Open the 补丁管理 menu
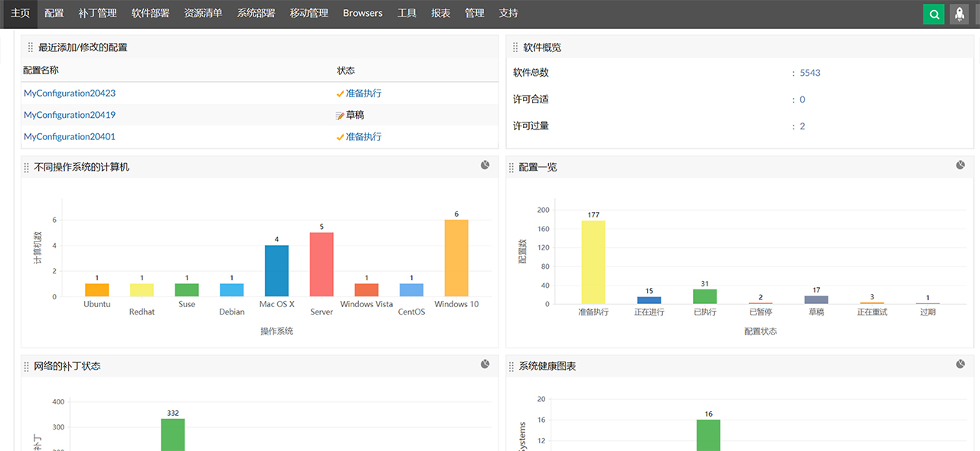The width and height of the screenshot is (980, 451). pyautogui.click(x=97, y=13)
